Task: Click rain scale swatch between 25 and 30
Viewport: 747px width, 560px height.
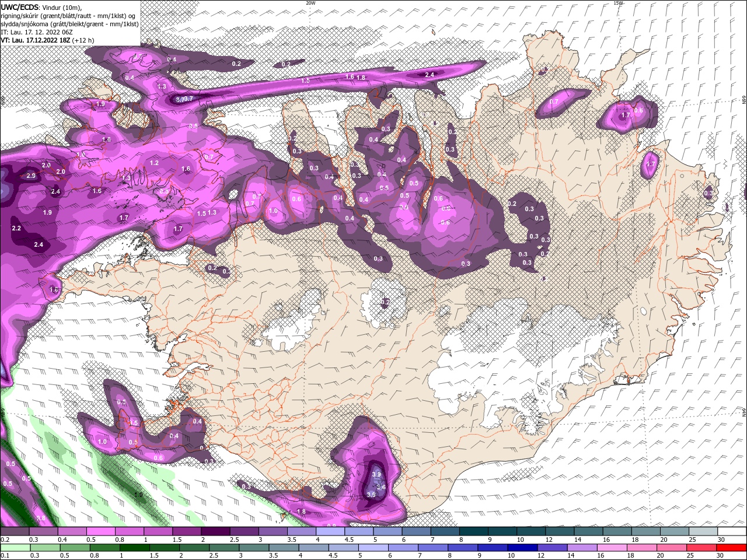Action: click(x=701, y=547)
